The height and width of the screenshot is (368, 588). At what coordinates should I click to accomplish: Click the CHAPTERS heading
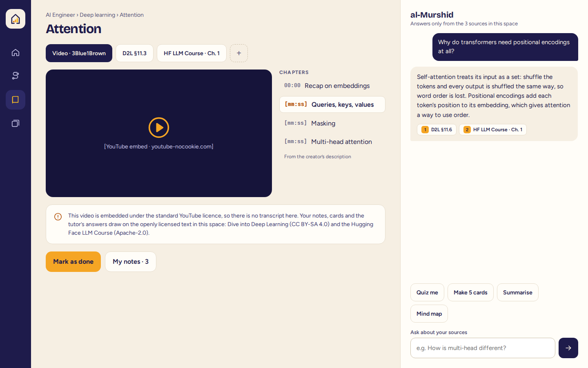(x=294, y=72)
